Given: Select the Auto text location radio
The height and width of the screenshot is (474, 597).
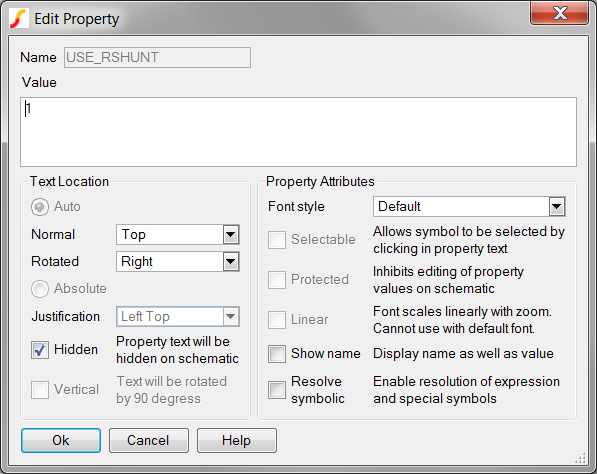Looking at the screenshot, I should point(40,207).
